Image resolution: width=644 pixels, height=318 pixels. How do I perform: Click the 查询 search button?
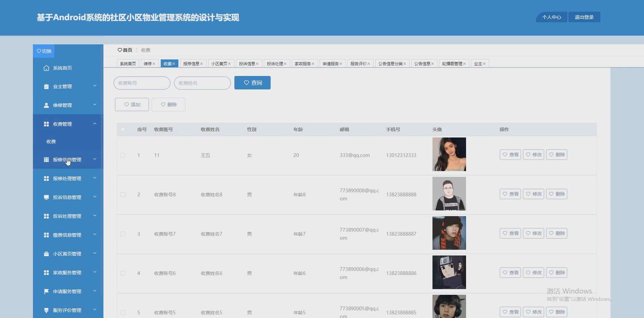pos(252,83)
